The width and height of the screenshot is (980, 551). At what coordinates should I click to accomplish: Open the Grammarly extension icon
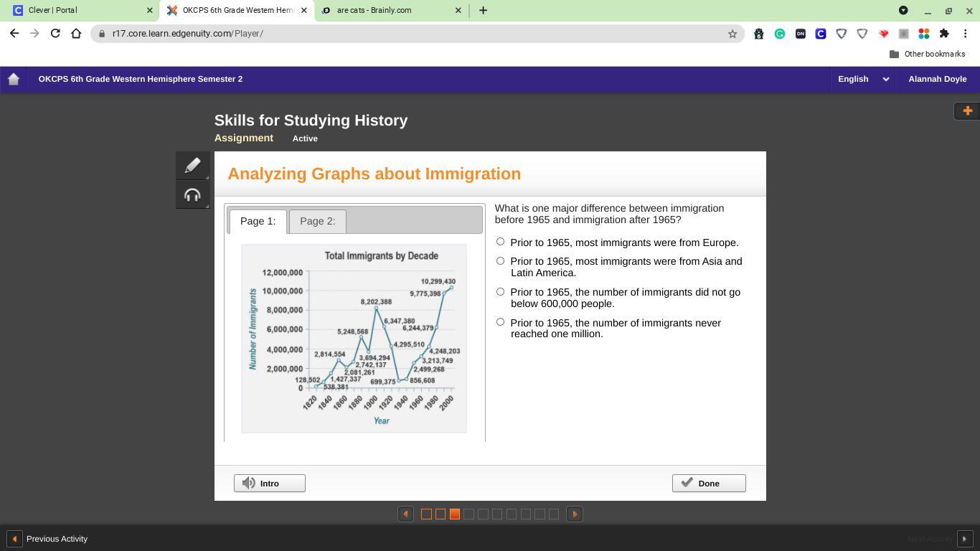tap(780, 34)
